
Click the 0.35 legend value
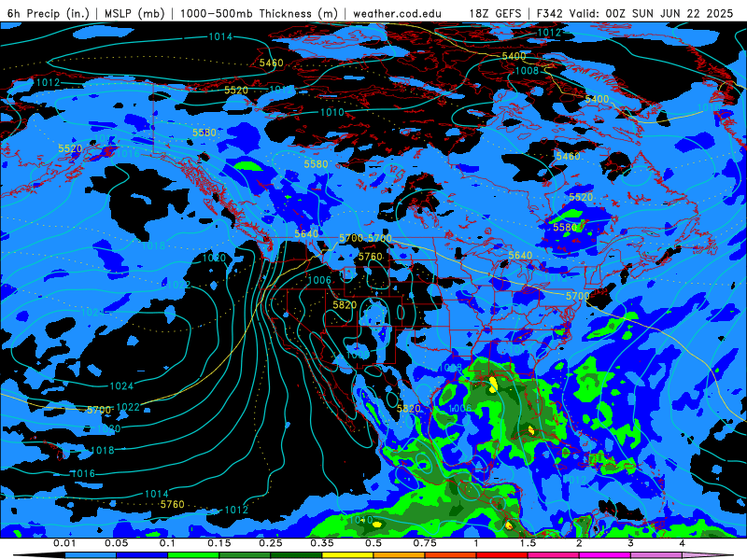[x=322, y=543]
